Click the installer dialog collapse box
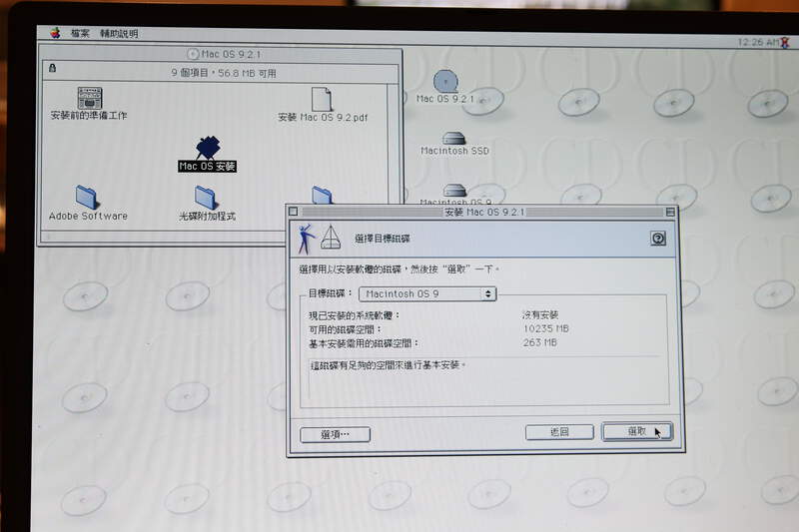This screenshot has width=799, height=532. [670, 212]
